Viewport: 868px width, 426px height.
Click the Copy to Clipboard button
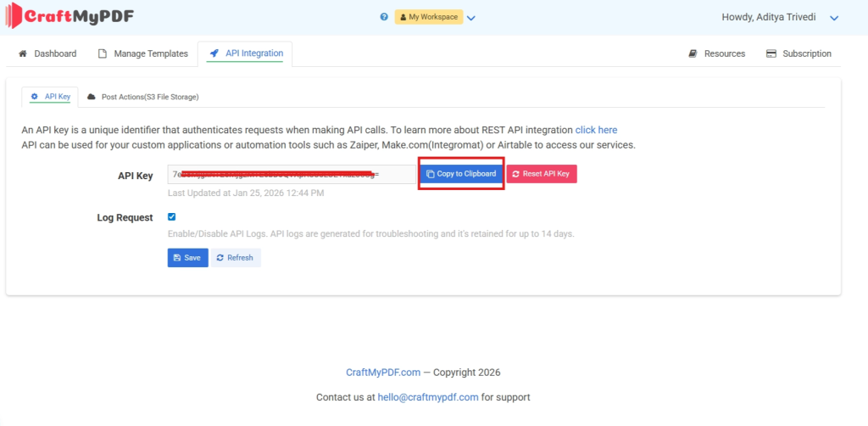tap(461, 174)
